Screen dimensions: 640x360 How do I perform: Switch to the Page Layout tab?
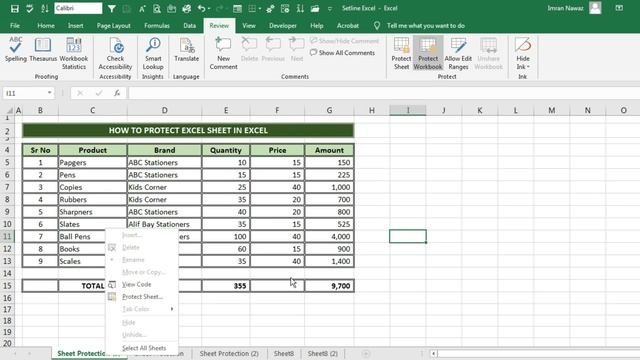click(x=113, y=26)
